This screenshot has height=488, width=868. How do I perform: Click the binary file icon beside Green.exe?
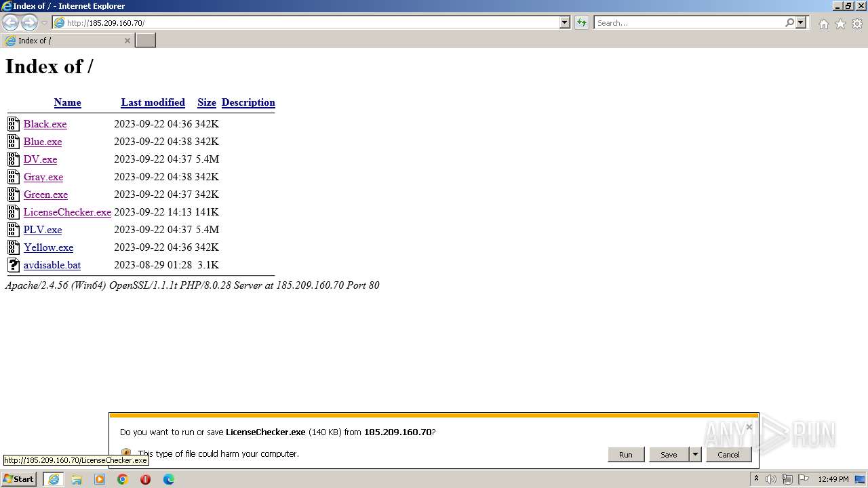tap(14, 194)
